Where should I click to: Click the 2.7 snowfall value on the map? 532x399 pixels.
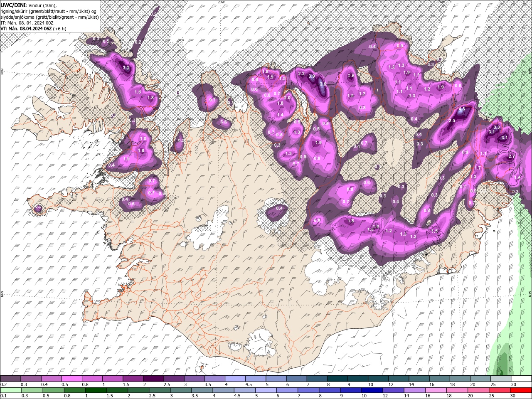click(x=512, y=156)
